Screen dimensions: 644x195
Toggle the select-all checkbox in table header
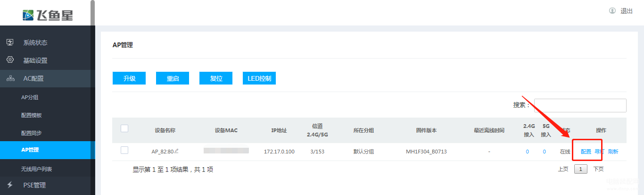[x=124, y=128]
